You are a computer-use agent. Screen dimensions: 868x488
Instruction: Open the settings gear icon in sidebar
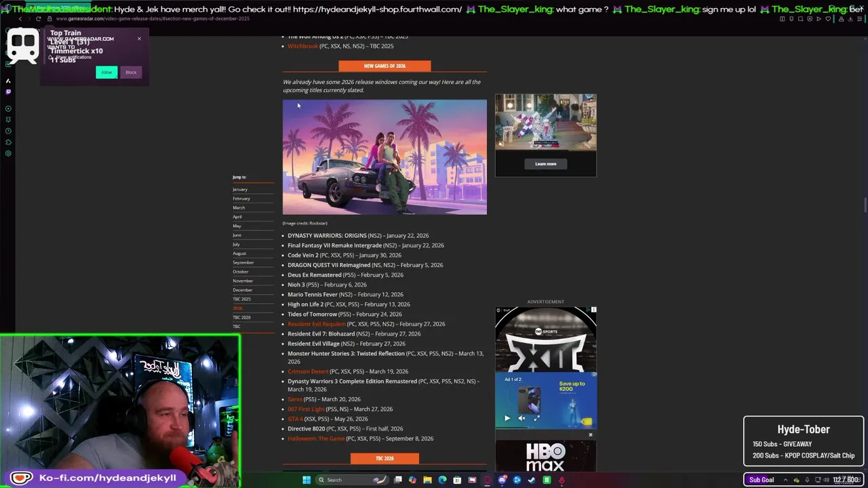coord(8,153)
